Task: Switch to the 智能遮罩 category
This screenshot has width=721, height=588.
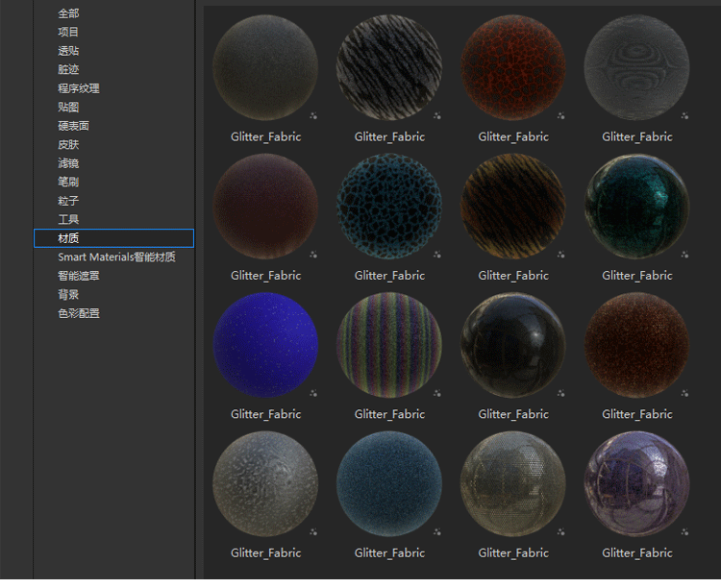Action: tap(78, 276)
